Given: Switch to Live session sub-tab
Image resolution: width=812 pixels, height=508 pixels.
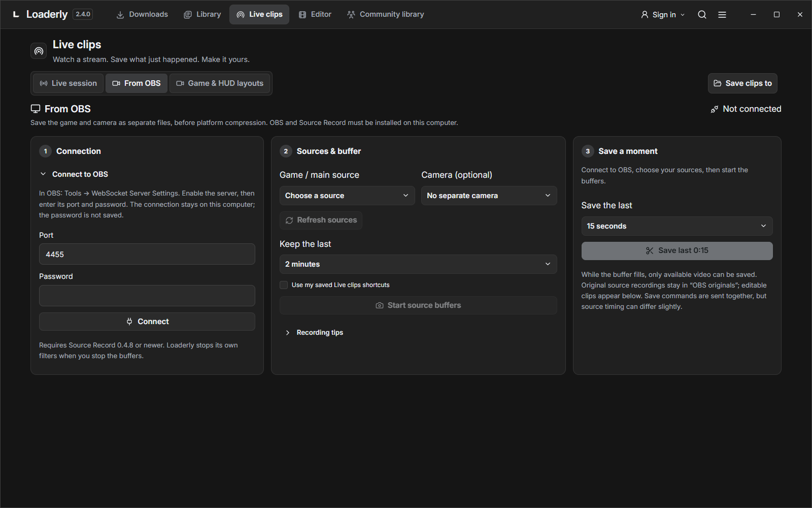Looking at the screenshot, I should point(69,83).
